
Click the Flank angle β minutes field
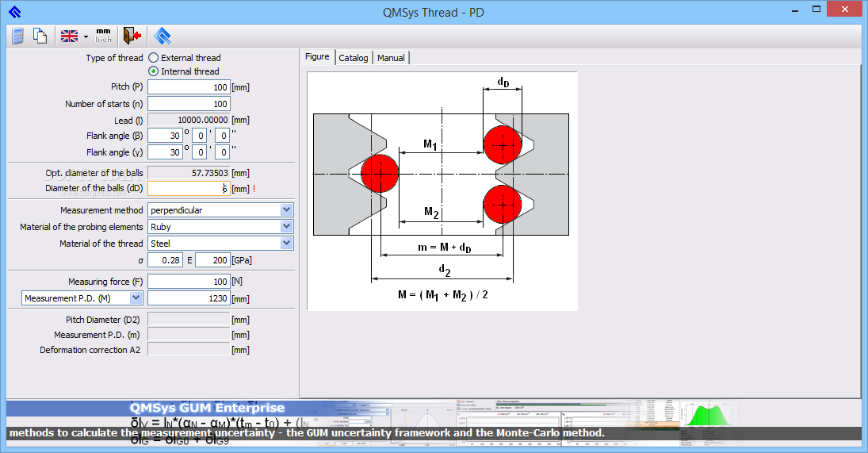click(199, 136)
